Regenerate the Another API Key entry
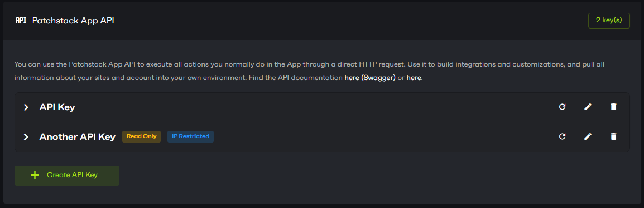This screenshot has width=644, height=208. 563,136
